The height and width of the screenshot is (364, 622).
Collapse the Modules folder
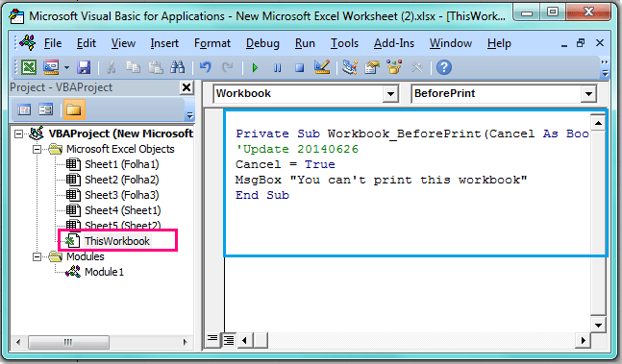pyautogui.click(x=37, y=257)
